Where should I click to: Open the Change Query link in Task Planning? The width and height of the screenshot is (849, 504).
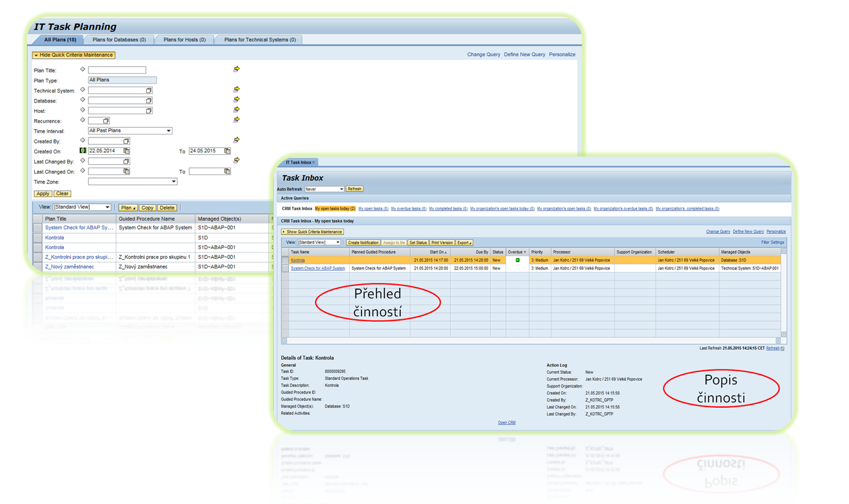click(x=484, y=55)
